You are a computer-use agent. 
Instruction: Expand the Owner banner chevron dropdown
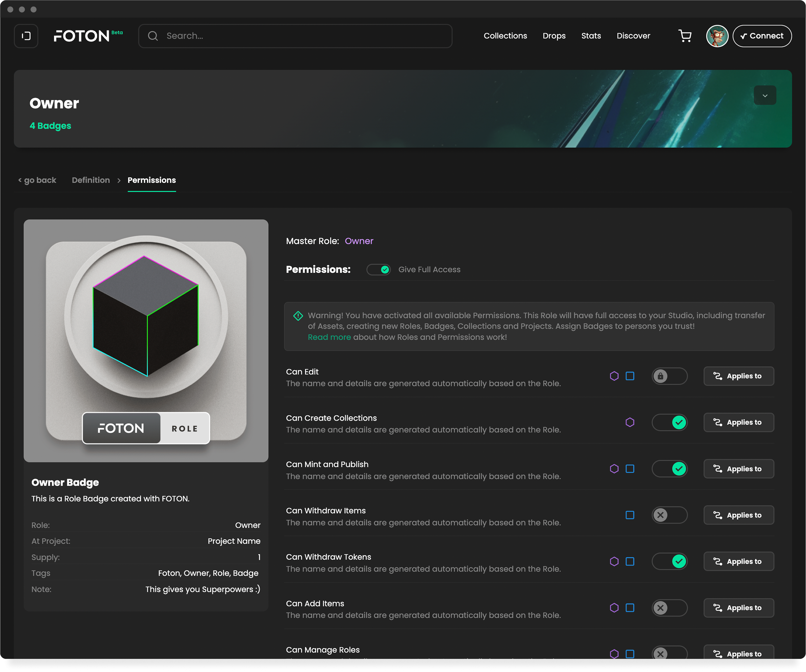[x=765, y=96]
